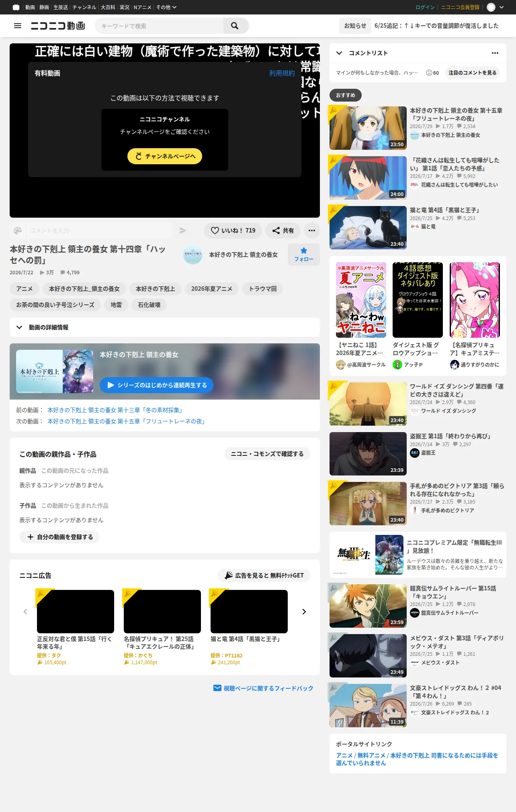Click the 通りすがりのかに uploader avatar

(455, 365)
